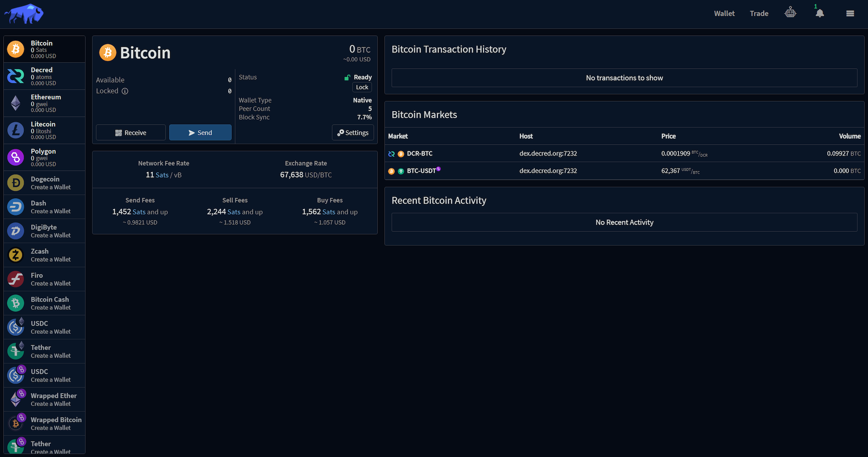The image size is (868, 457).
Task: Select Decred in the wallet sidebar
Action: pyautogui.click(x=44, y=76)
